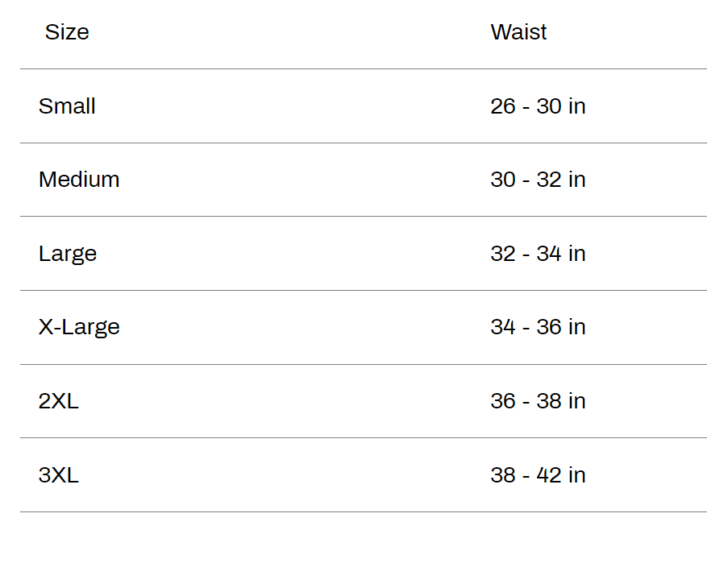
Task: Click the 30 - 32 in waist value
Action: click(x=538, y=180)
